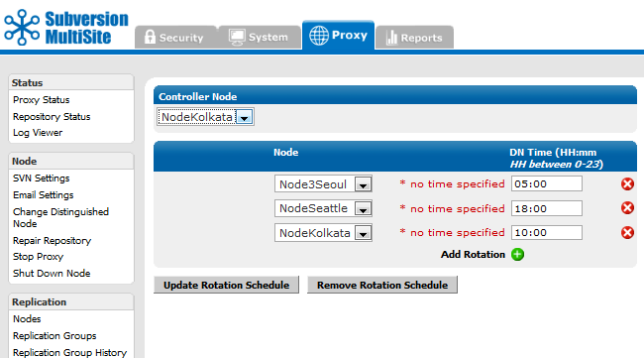Image resolution: width=644 pixels, height=358 pixels.
Task: Switch to the System tab
Action: (x=260, y=37)
